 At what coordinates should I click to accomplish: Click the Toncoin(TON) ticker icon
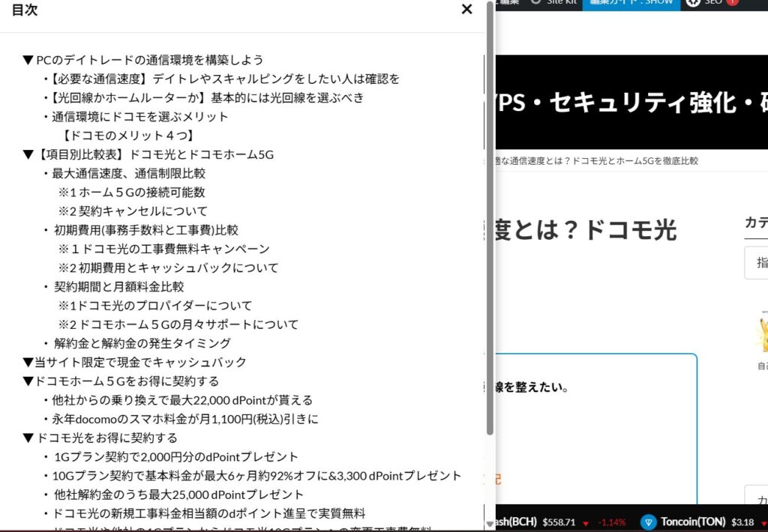649,522
